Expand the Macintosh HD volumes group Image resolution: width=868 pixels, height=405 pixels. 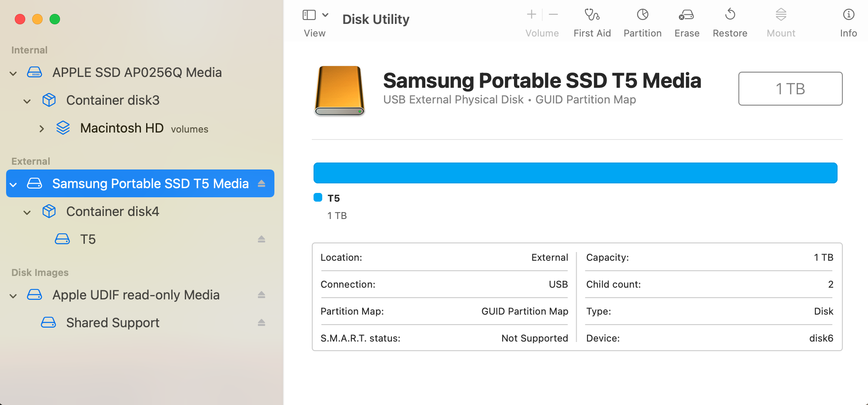pyautogui.click(x=41, y=129)
